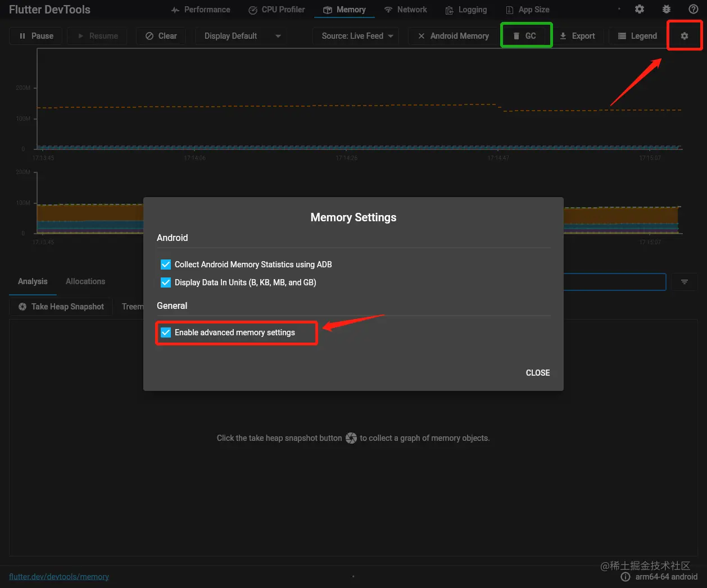The height and width of the screenshot is (588, 707).
Task: Trigger garbage collection with GC button
Action: tap(526, 36)
